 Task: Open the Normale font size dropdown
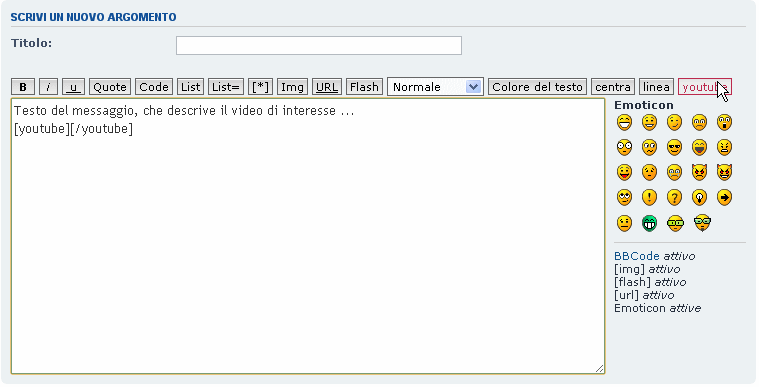(435, 87)
